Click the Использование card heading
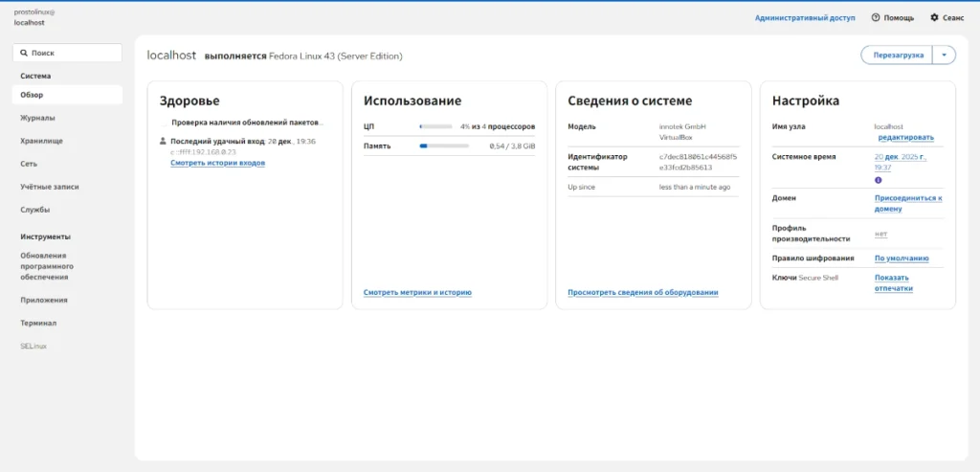Screen dimensions: 980x472 (412, 101)
